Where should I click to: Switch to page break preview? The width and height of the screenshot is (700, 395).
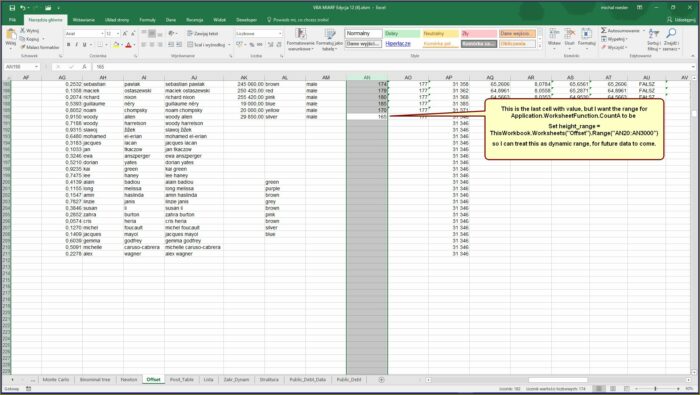pos(626,389)
